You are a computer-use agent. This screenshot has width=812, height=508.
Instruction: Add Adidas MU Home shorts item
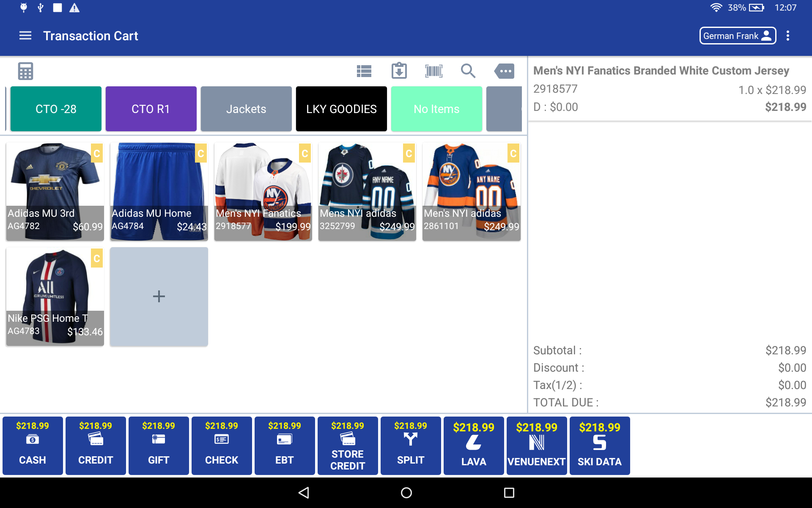[159, 192]
